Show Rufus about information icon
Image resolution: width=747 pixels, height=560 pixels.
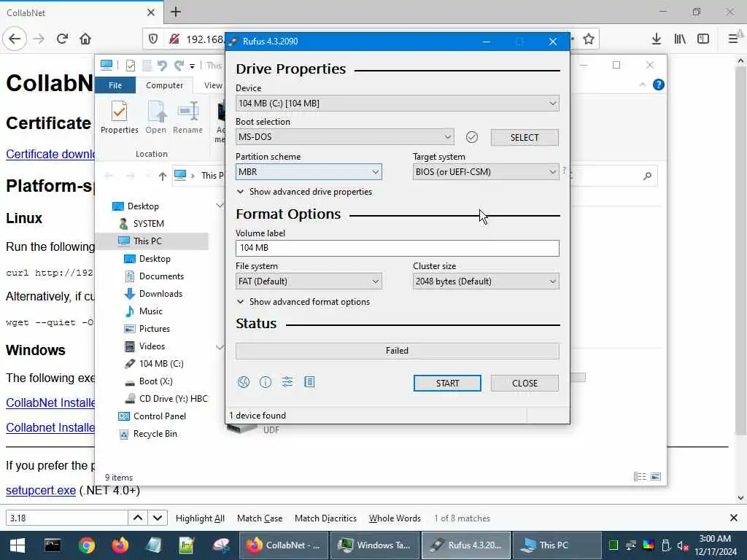click(x=266, y=382)
